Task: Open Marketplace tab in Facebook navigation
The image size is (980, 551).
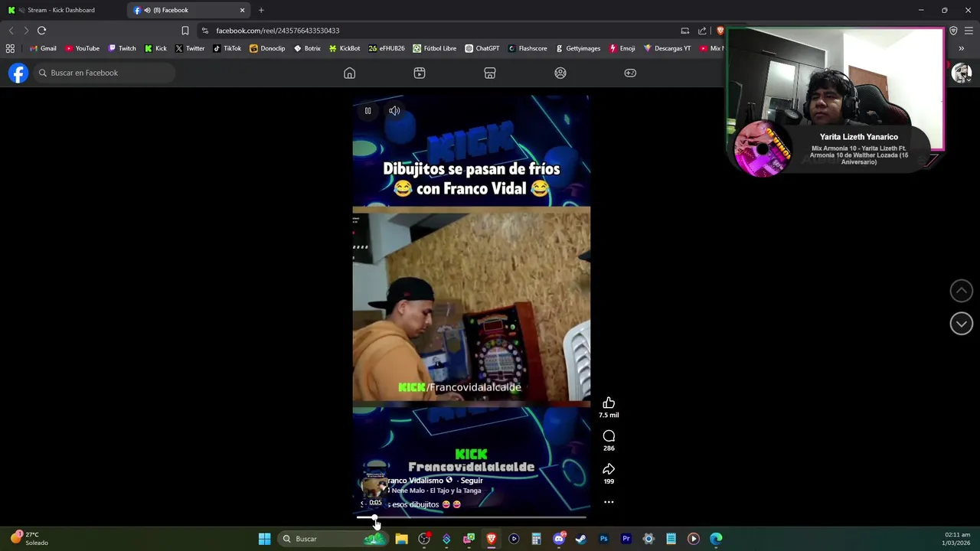Action: pos(490,73)
